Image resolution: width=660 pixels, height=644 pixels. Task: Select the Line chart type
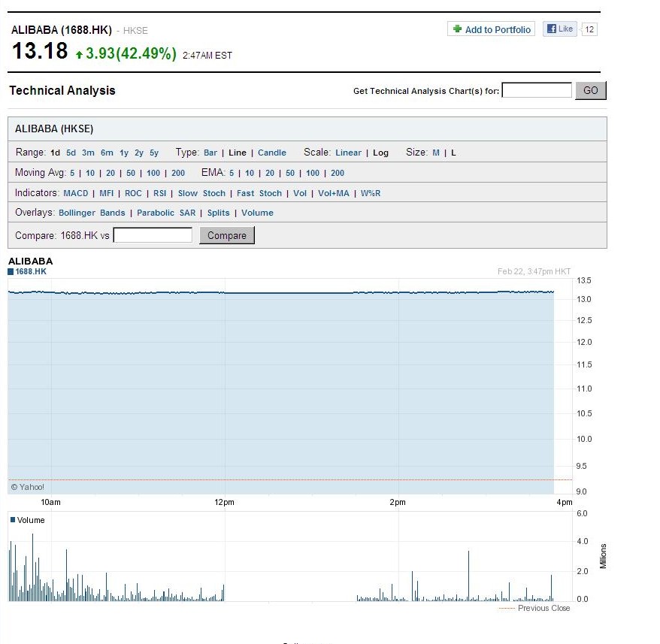238,153
